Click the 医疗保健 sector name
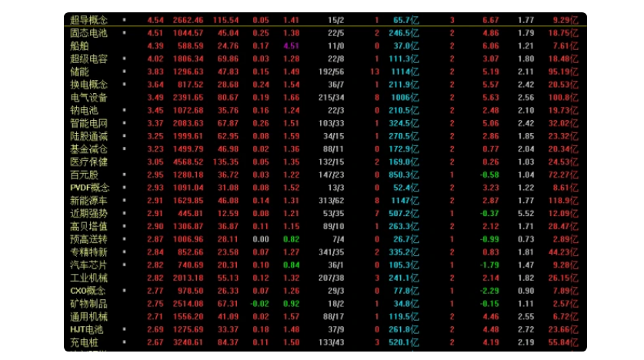 pos(88,162)
